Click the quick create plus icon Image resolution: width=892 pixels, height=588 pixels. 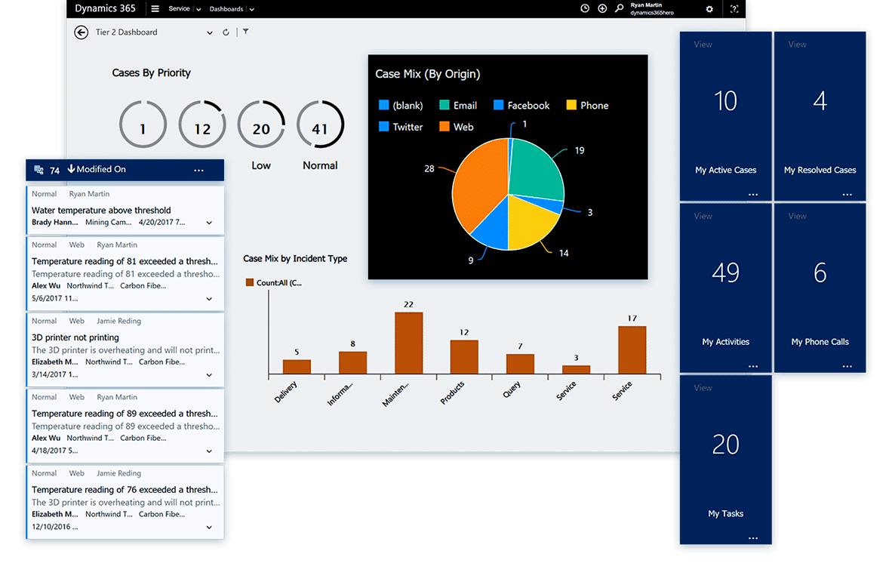[602, 8]
